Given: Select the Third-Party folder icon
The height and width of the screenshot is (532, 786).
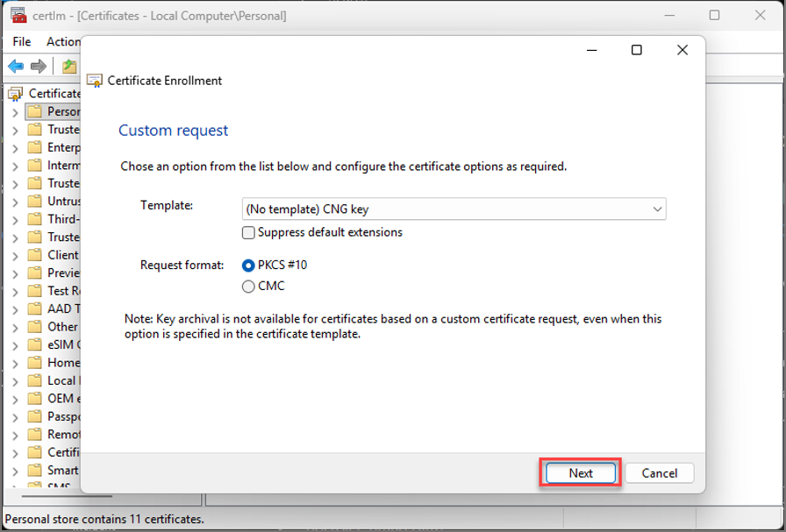Looking at the screenshot, I should pyautogui.click(x=34, y=219).
